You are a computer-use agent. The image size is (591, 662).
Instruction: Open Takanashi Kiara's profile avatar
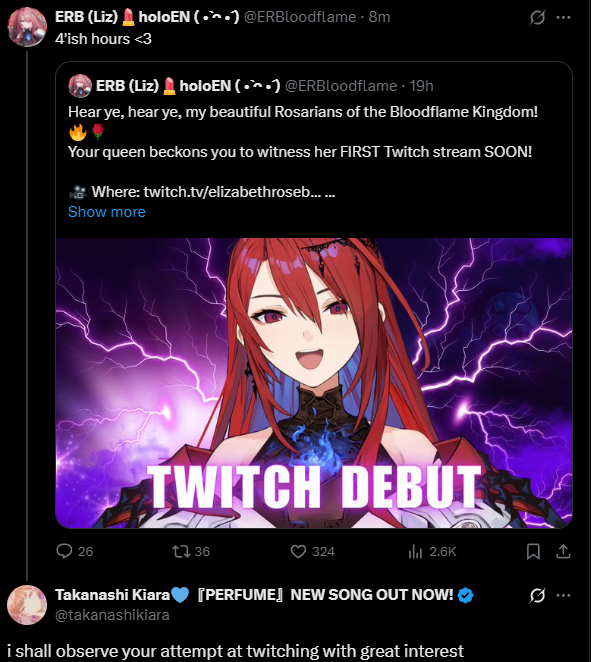pyautogui.click(x=27, y=605)
